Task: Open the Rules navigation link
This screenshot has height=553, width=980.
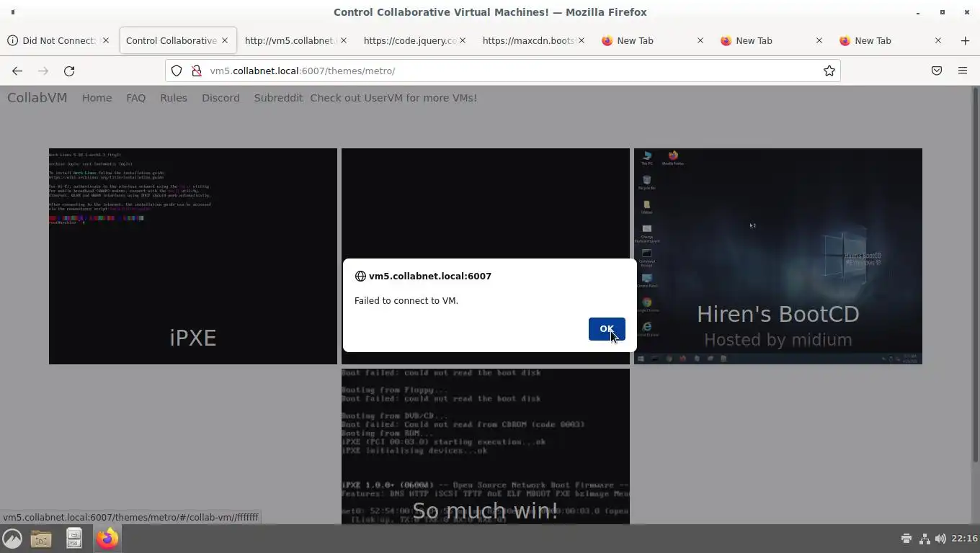Action: point(174,98)
